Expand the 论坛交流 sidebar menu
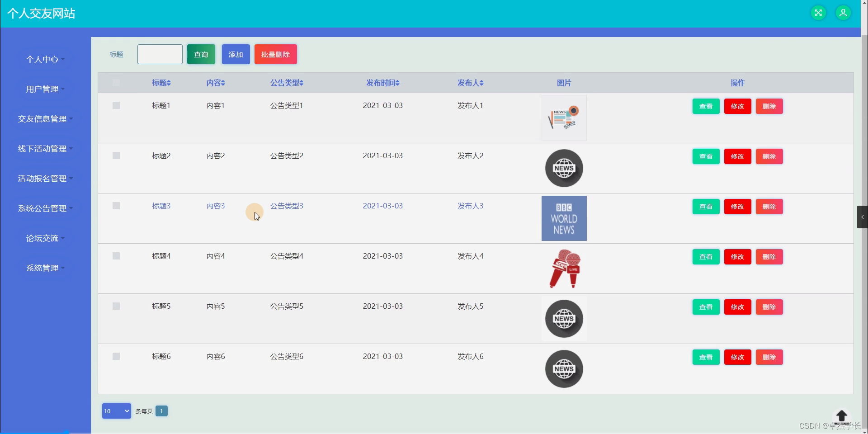Image resolution: width=868 pixels, height=434 pixels. (x=45, y=238)
